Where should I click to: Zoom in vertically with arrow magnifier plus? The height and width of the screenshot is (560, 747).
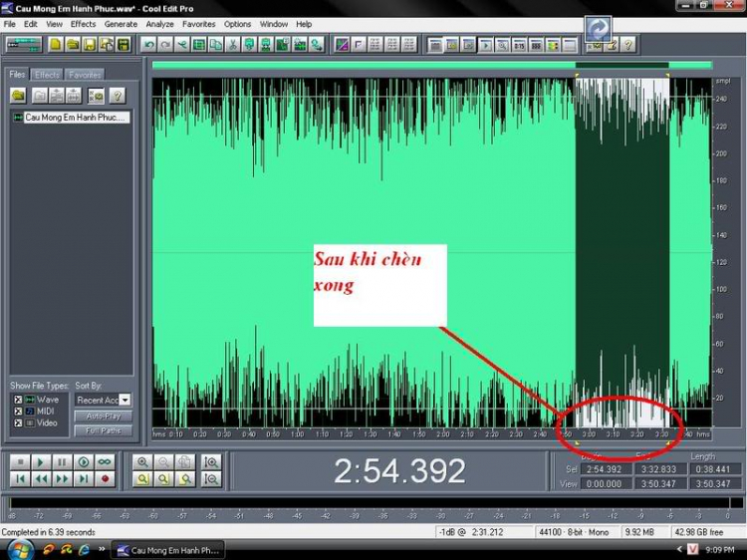pos(211,461)
